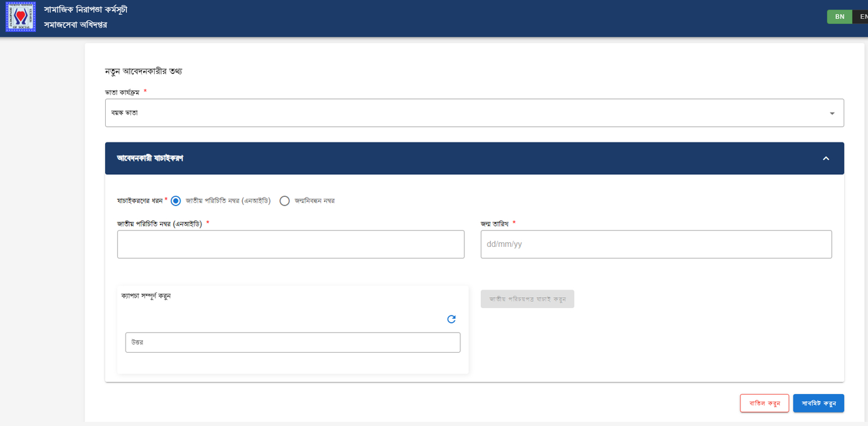Select the জন্মনিবন্ধন নম্বর radio option

[285, 201]
